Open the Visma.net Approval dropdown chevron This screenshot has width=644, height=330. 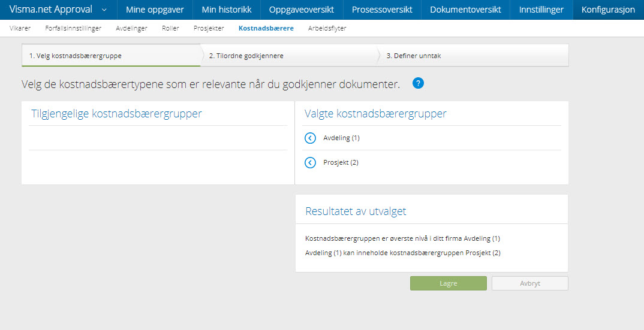point(104,10)
